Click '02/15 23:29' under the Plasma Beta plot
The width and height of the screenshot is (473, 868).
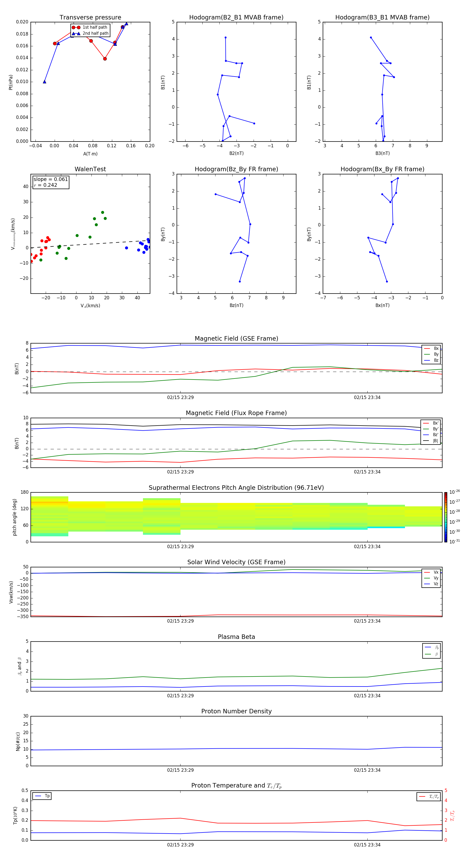(181, 696)
